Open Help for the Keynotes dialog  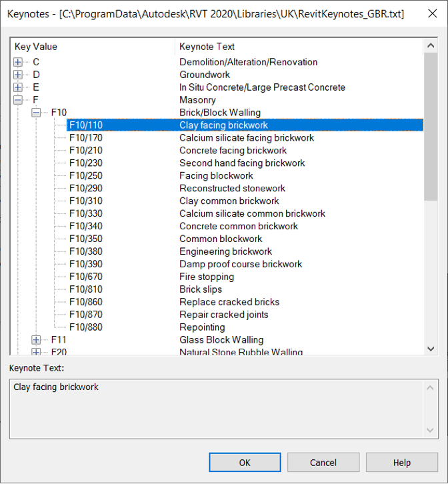[x=402, y=463]
